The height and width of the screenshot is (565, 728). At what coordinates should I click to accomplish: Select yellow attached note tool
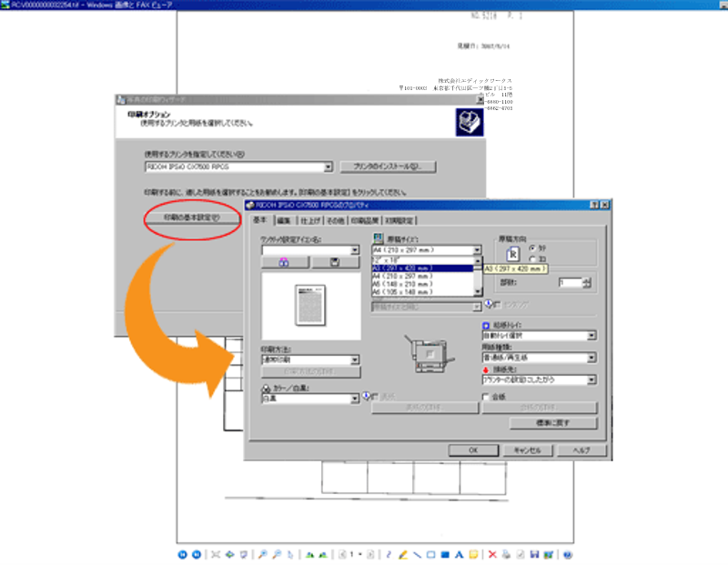click(x=473, y=554)
